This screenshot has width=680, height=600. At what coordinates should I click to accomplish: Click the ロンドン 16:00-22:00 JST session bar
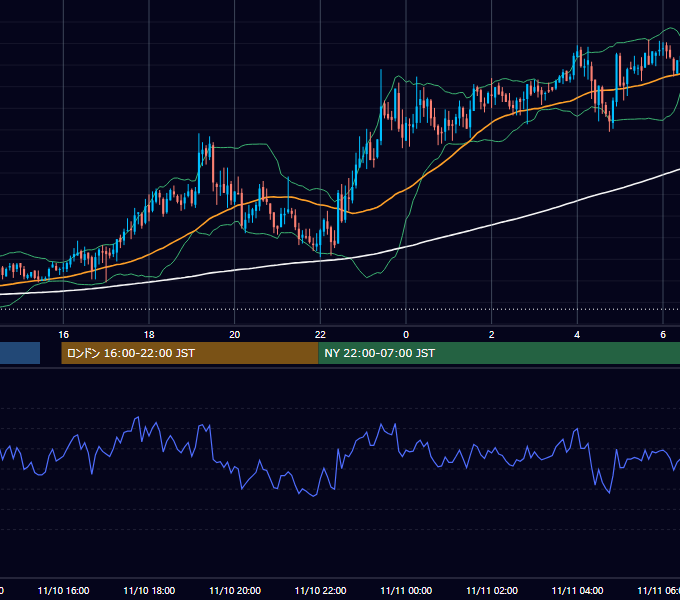(x=190, y=353)
